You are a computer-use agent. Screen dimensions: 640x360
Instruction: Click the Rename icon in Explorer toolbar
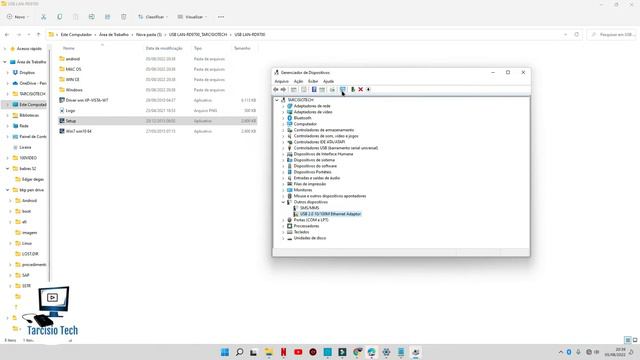coord(91,17)
